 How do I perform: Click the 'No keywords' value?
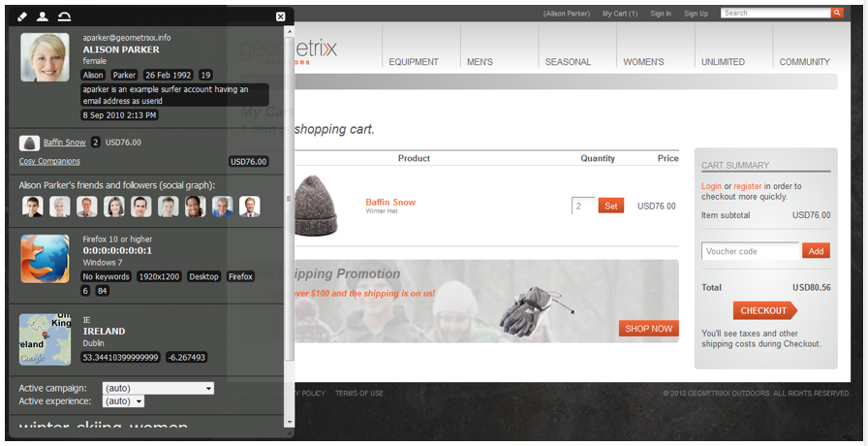(106, 276)
